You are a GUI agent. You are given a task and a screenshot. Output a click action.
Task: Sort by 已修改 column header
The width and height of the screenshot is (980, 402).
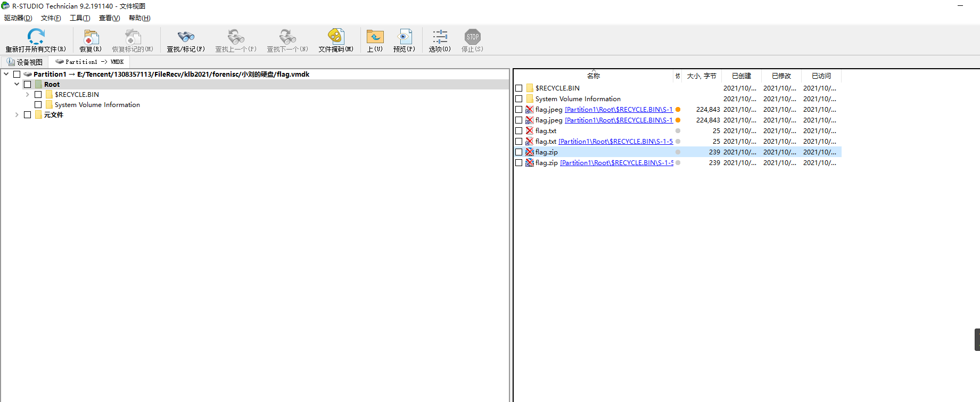781,76
